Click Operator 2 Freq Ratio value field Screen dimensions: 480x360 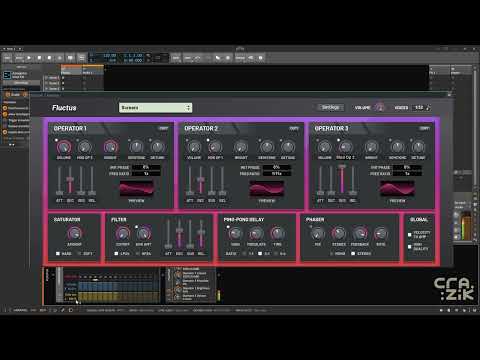pyautogui.click(x=277, y=174)
